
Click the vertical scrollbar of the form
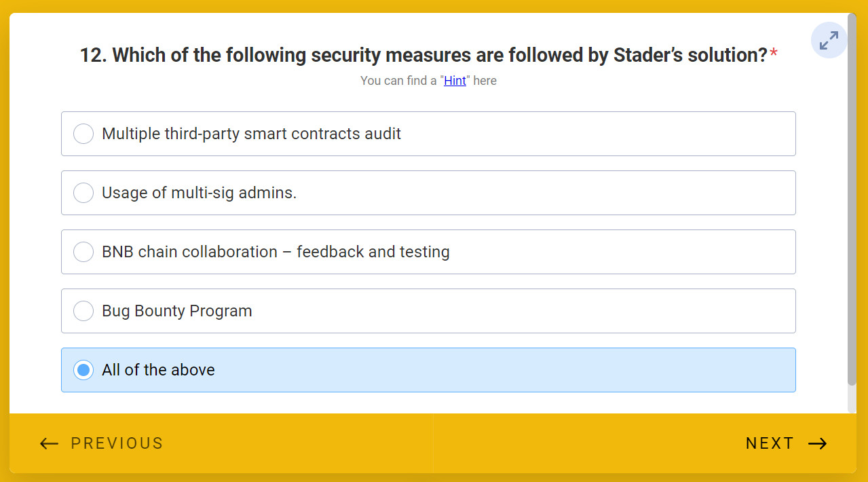852,204
